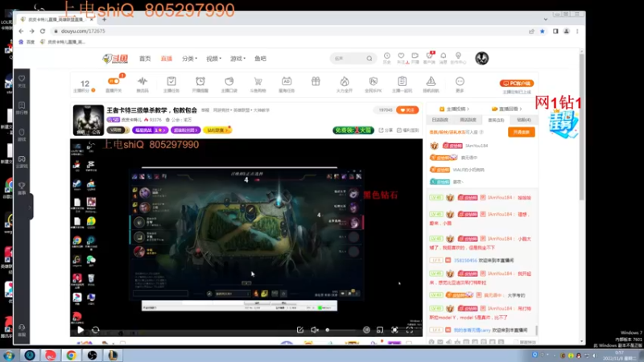Screen dimensions: 644x362
Task: Click the purple star challenge badge
Action: 150,130
